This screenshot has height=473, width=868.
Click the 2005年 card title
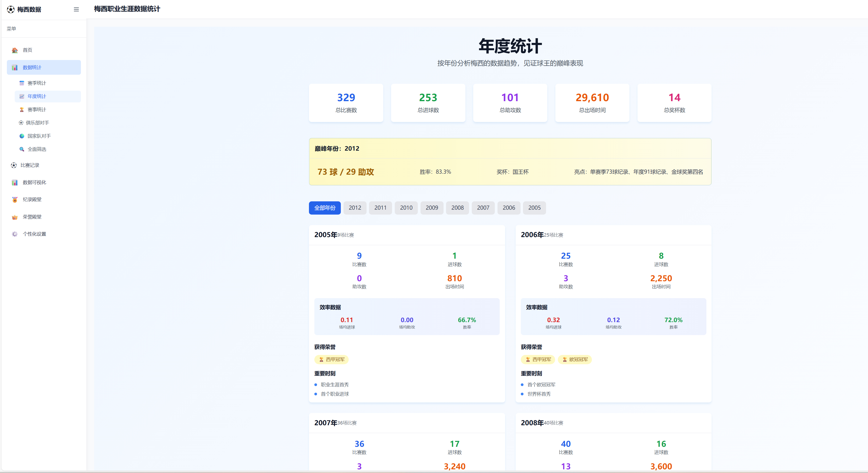[326, 235]
